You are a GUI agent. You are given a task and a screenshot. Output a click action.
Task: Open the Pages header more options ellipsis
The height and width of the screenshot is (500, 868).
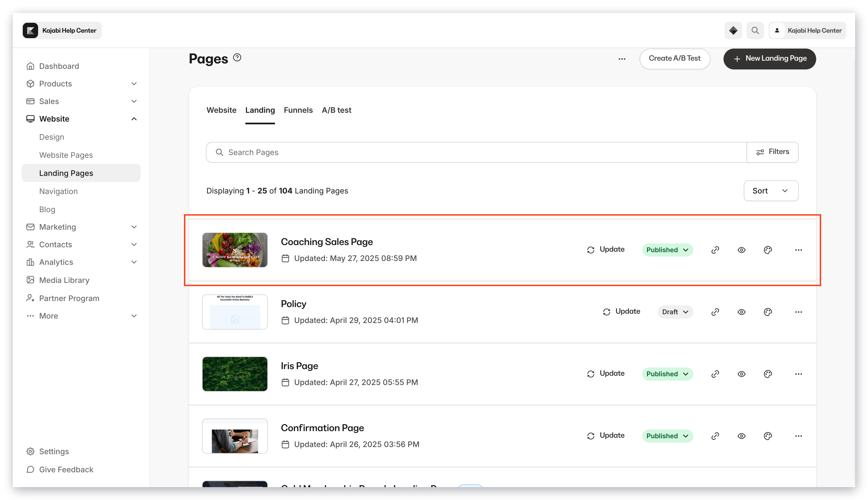click(622, 59)
